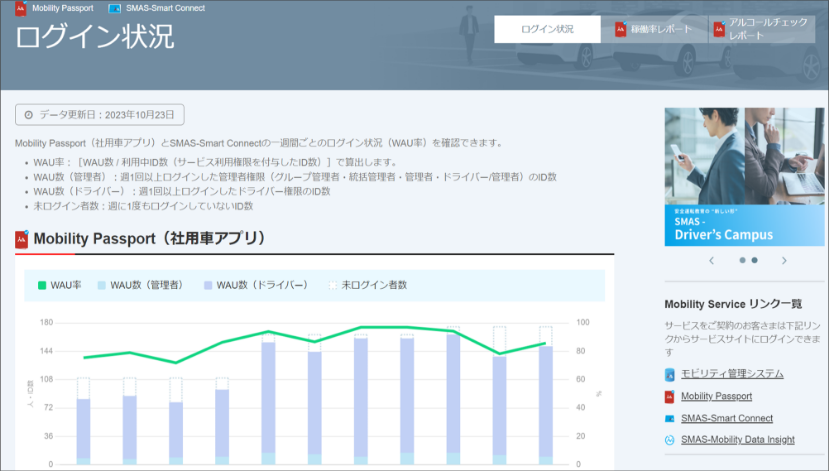This screenshot has width=829, height=471.
Task: Open the モビリティ管理システム link
Action: click(732, 374)
